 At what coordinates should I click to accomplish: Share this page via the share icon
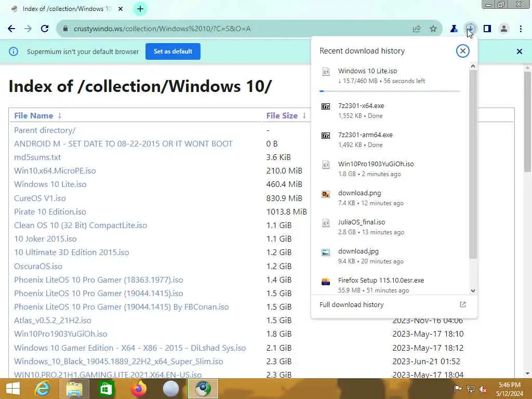417,29
